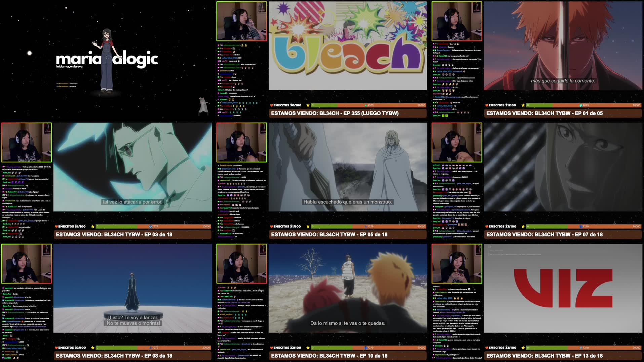Open the webcam thumbnail beside the EP 01 de 05 stream
Viewport: 644px width, 362px height.
[457, 21]
